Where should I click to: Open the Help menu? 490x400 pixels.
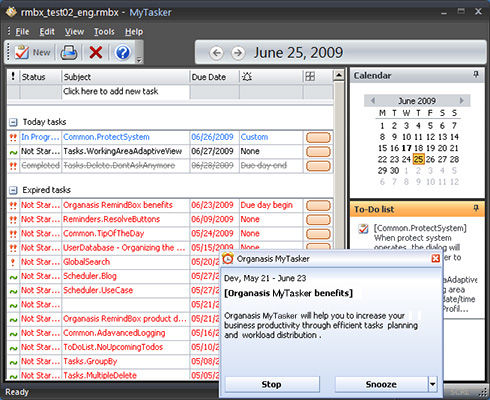pyautogui.click(x=134, y=32)
